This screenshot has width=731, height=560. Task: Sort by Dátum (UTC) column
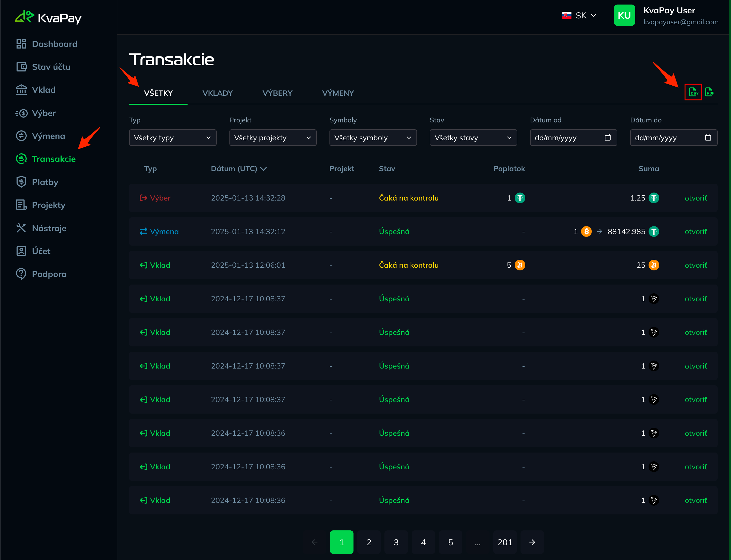click(239, 169)
